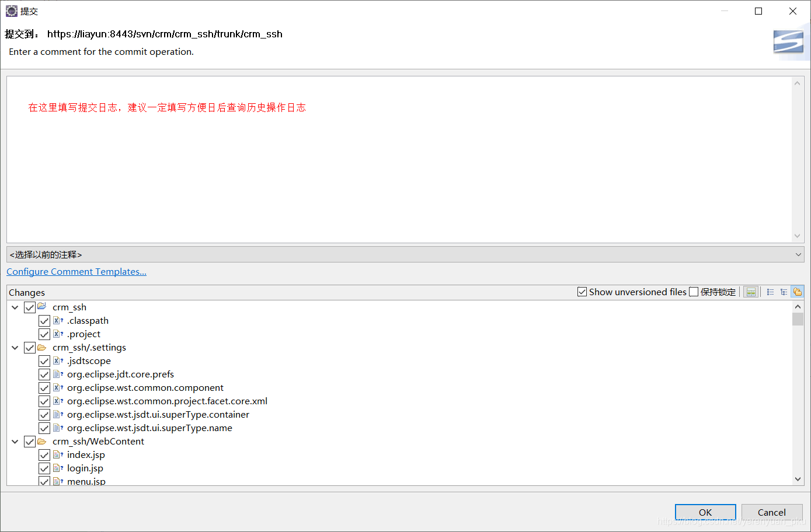Select the index.jsp file name
Image resolution: width=811 pixels, height=532 pixels.
point(86,454)
